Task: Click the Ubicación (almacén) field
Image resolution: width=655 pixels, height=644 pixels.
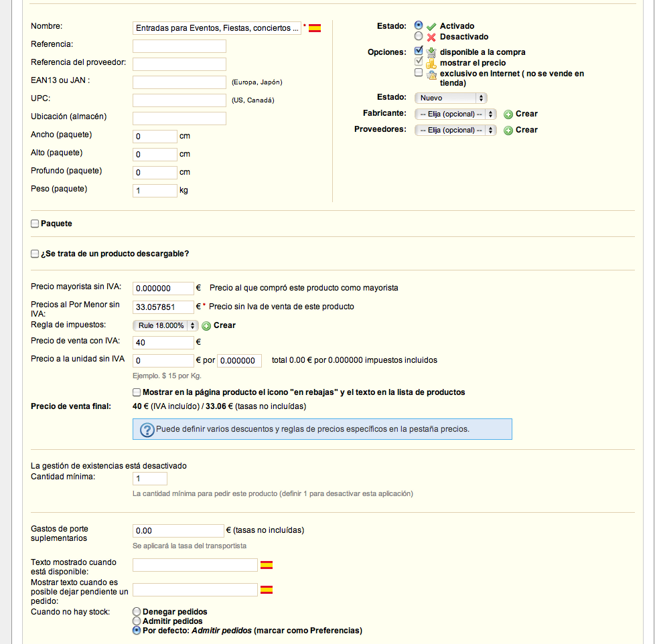Action: coord(179,118)
